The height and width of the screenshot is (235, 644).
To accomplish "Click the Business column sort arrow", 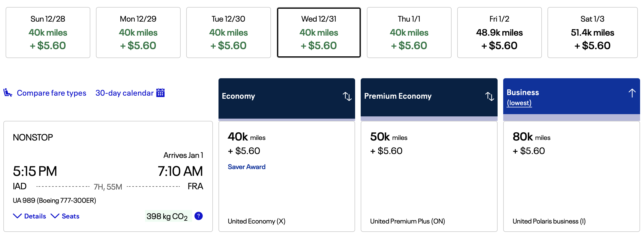I will 632,93.
